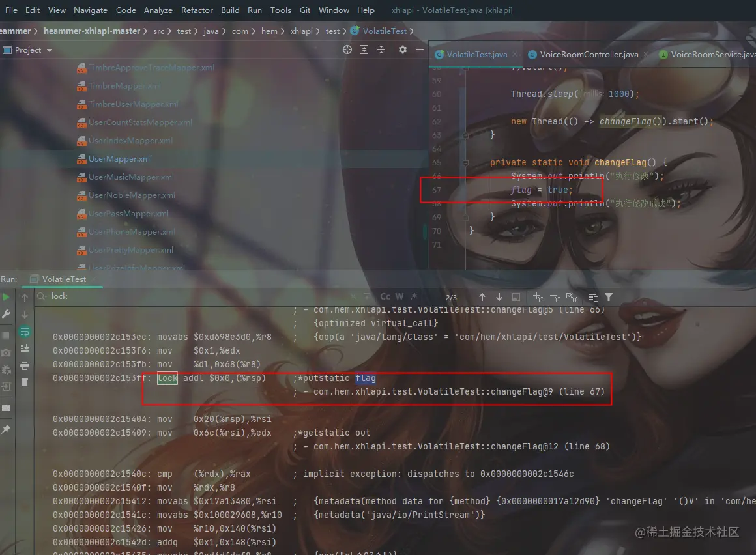The image size is (756, 555).
Task: Toggle Words (W) option in console search
Action: click(x=400, y=297)
